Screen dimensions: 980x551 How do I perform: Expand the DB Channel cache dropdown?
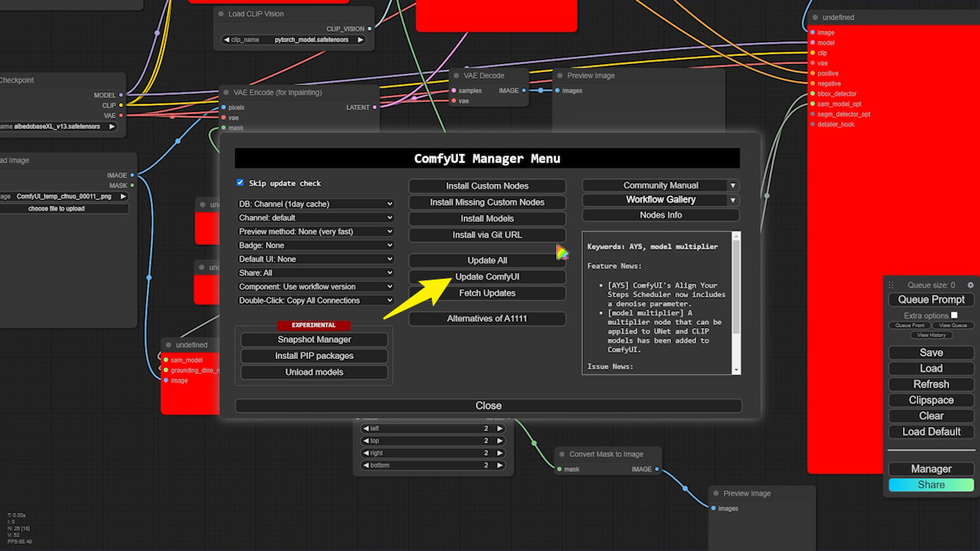click(x=315, y=204)
